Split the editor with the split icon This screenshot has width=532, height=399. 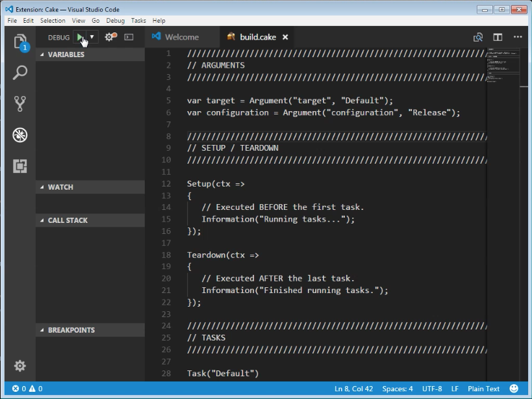coord(498,37)
